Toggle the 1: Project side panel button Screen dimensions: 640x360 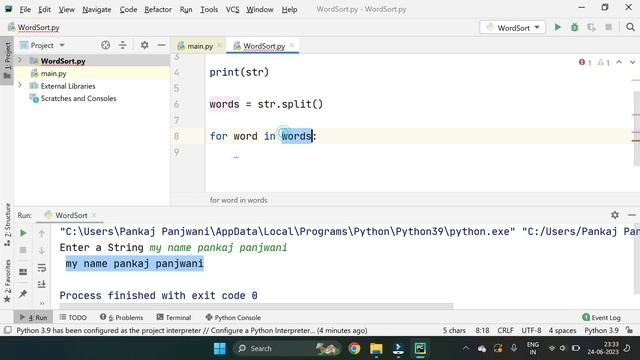7,61
